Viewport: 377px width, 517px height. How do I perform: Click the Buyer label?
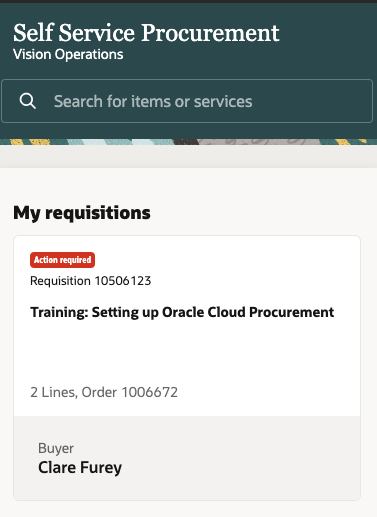56,448
